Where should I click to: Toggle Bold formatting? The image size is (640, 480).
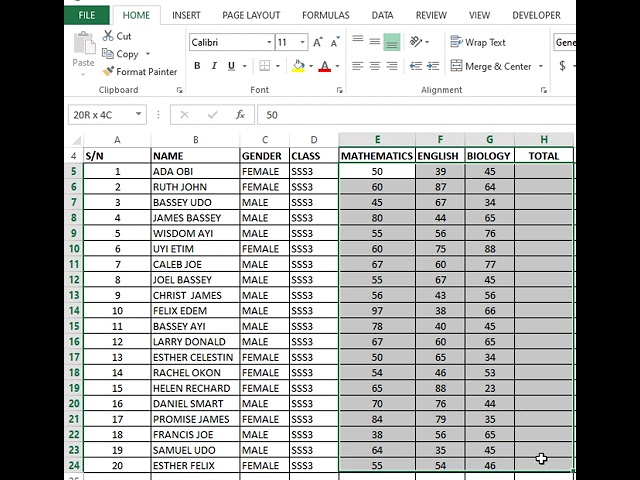pos(197,66)
